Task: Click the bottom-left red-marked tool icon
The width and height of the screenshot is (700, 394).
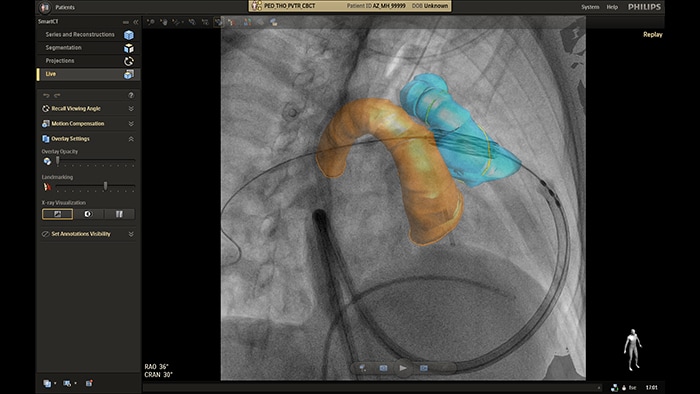Action: pyautogui.click(x=89, y=383)
